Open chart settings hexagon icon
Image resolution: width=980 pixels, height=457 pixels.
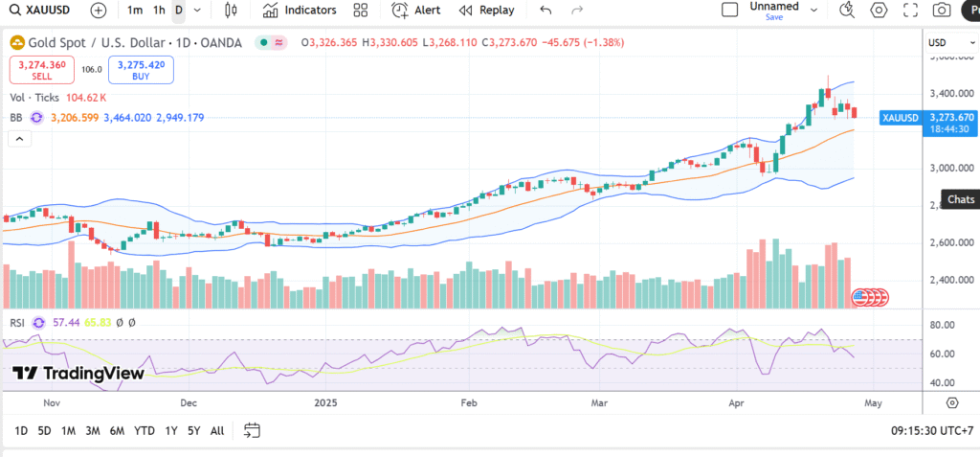[x=879, y=11]
